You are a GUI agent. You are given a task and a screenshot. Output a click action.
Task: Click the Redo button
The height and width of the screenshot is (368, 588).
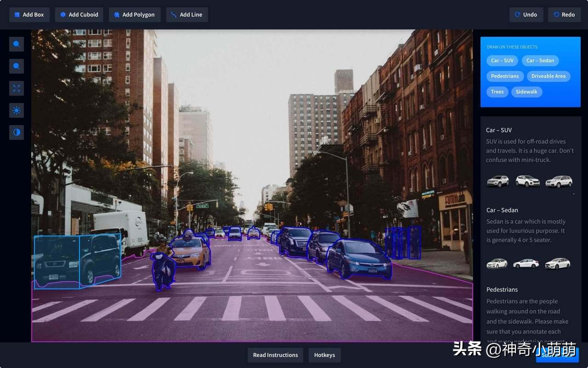564,15
